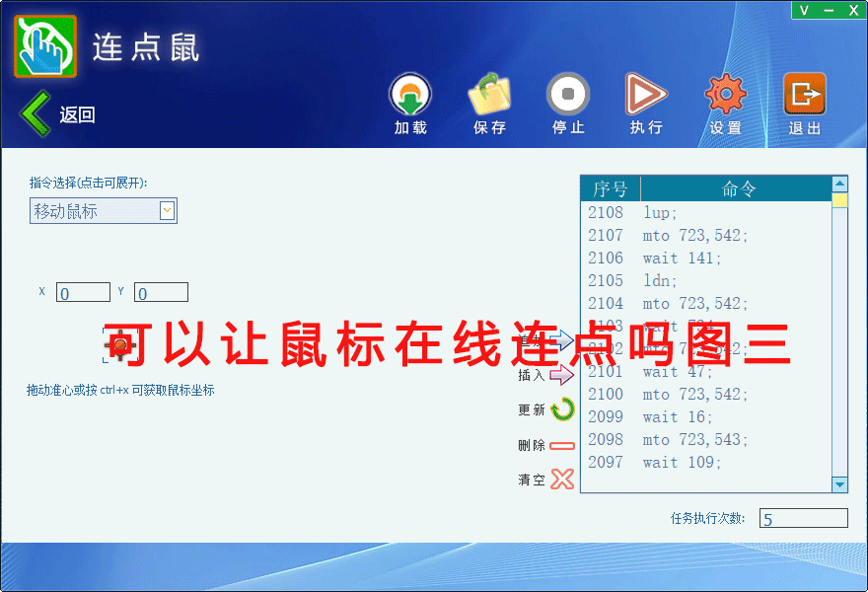This screenshot has height=592, width=868.
Task: Click the 插入 insert arrow icon
Action: pyautogui.click(x=562, y=375)
